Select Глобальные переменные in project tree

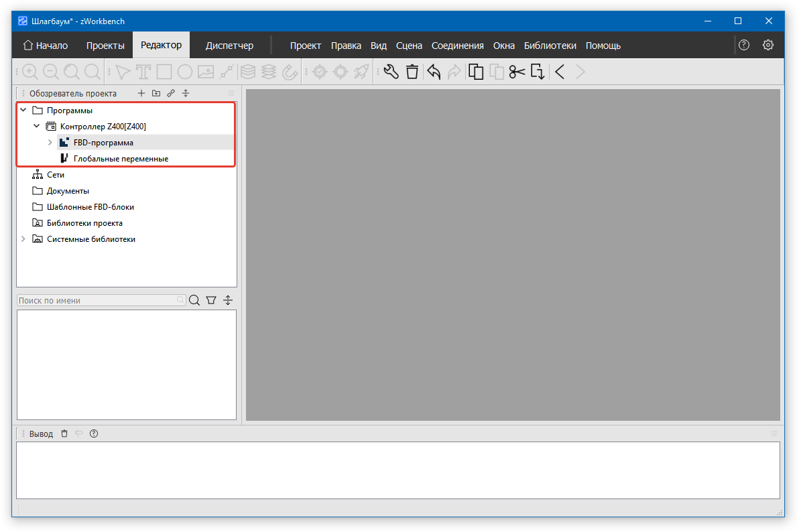(121, 159)
